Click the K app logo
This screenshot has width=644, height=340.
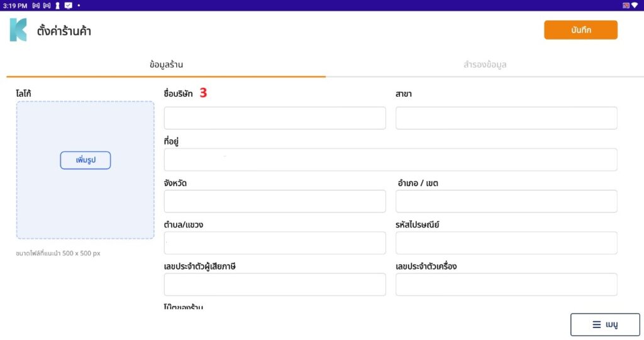18,30
